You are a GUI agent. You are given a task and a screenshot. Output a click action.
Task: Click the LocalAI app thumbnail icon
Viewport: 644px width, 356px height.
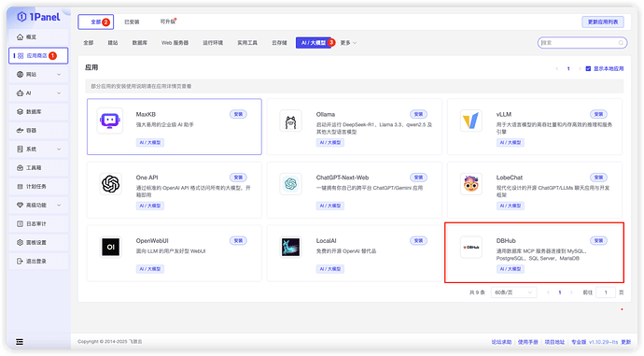(x=290, y=247)
